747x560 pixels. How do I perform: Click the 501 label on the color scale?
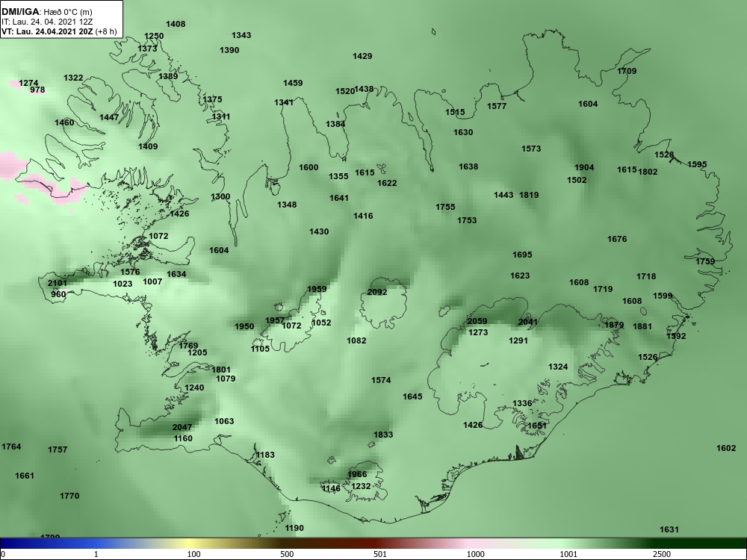click(380, 554)
